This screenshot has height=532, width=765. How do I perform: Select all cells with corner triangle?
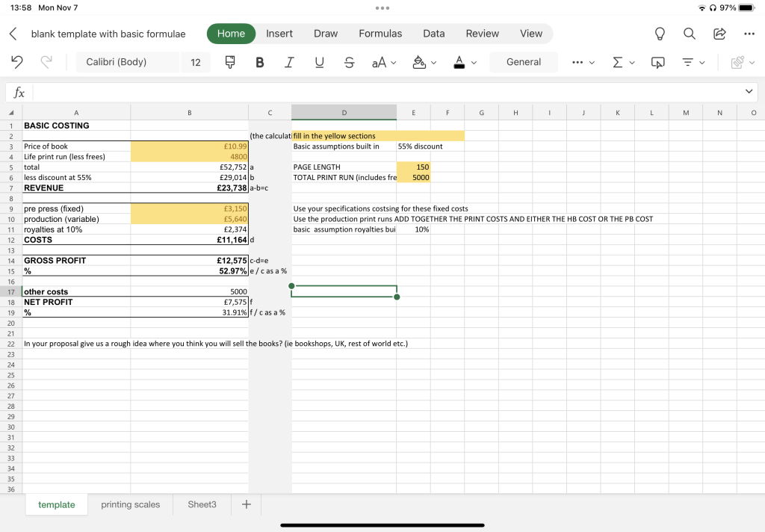(11, 113)
